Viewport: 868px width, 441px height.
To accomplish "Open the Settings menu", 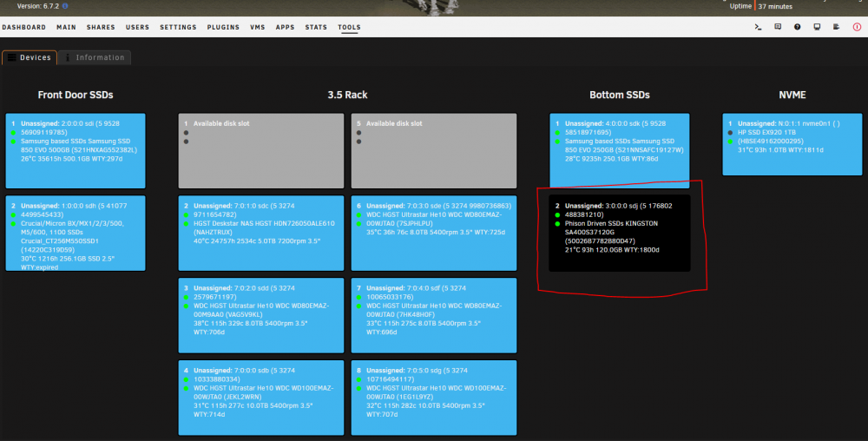I will [178, 27].
